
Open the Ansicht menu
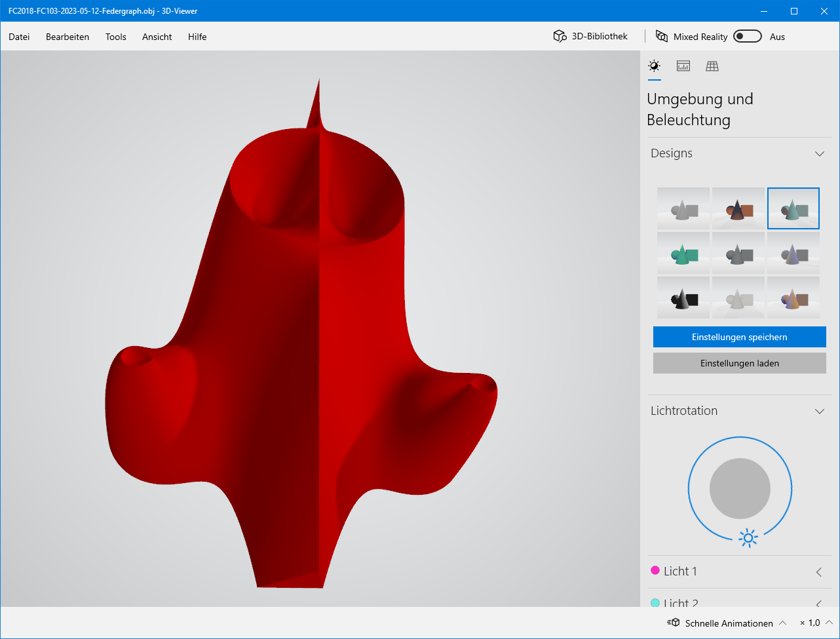(157, 37)
